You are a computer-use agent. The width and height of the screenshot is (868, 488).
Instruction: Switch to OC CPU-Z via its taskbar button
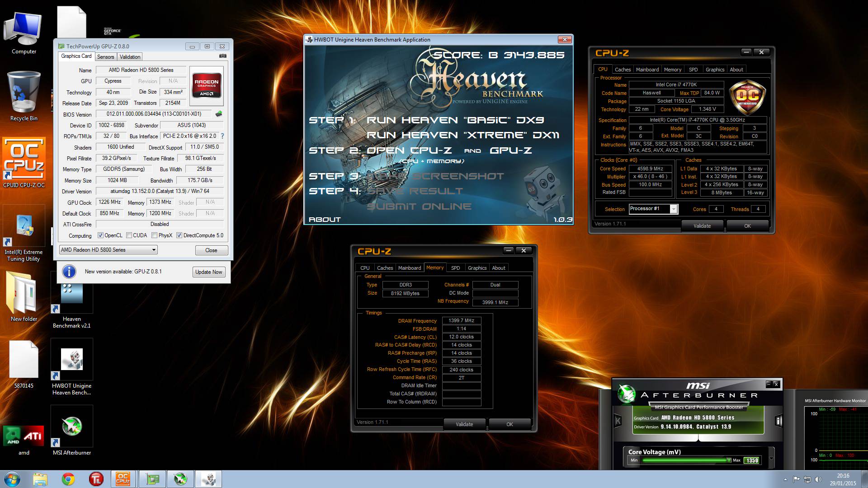(x=123, y=479)
